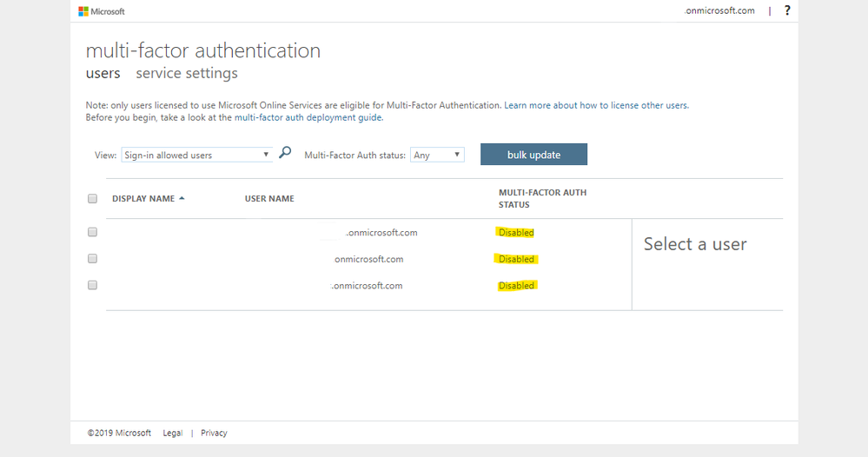Check the second user's row checkbox
Image resolution: width=868 pixels, height=457 pixels.
coord(93,258)
